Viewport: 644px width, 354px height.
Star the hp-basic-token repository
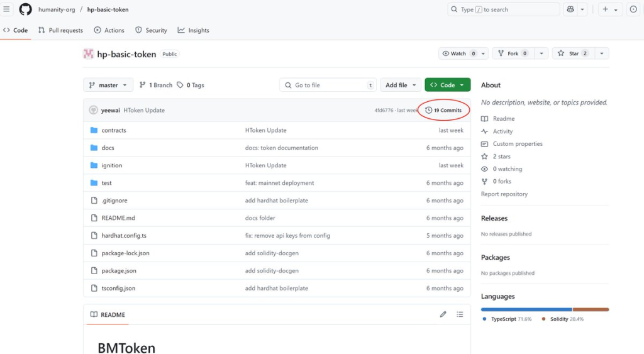[574, 53]
